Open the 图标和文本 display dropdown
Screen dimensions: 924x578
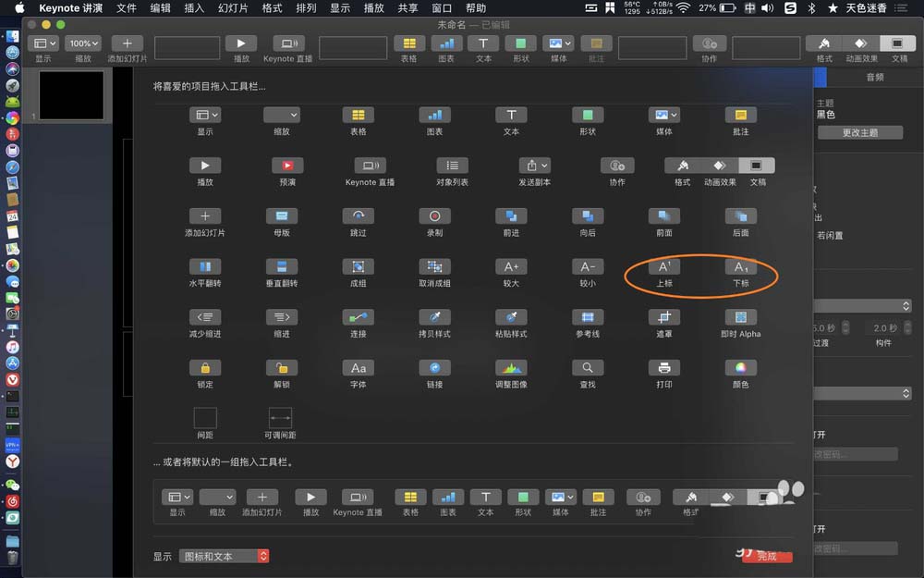pyautogui.click(x=224, y=556)
